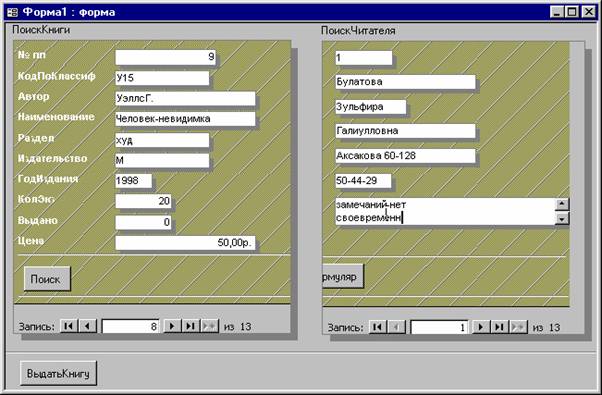Click the first name field Зульфира
The image size is (602, 395).
(x=370, y=107)
